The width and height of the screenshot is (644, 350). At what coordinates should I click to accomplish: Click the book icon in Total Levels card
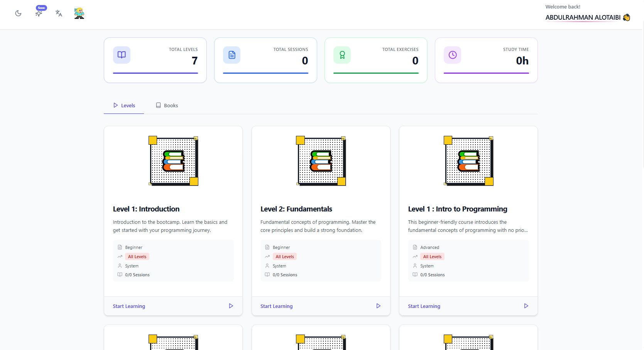(122, 55)
